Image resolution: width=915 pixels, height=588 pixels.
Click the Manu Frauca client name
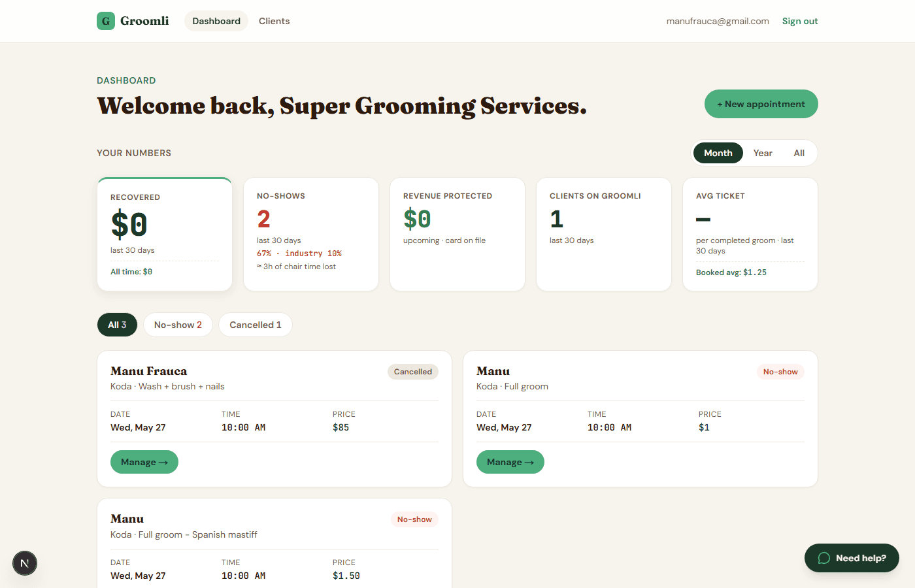[149, 371]
